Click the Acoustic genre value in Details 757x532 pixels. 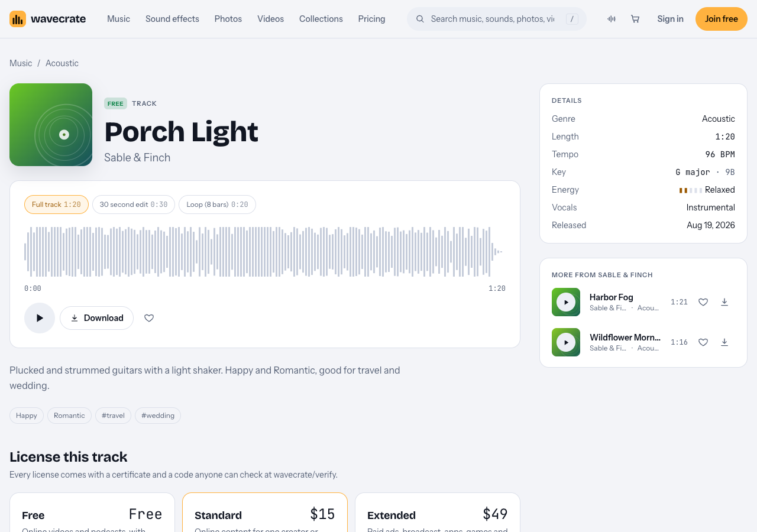(719, 119)
